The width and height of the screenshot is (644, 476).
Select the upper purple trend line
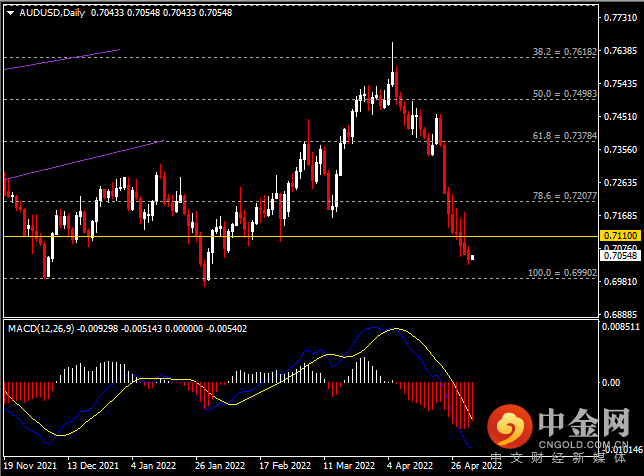tap(62, 60)
